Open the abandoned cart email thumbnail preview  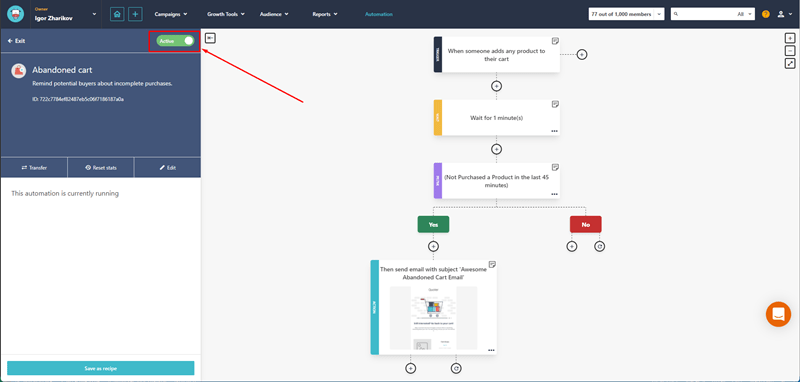[433, 318]
